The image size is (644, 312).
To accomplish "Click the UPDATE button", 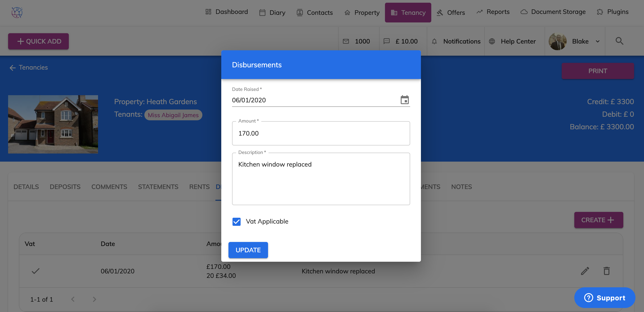I will coord(248,250).
